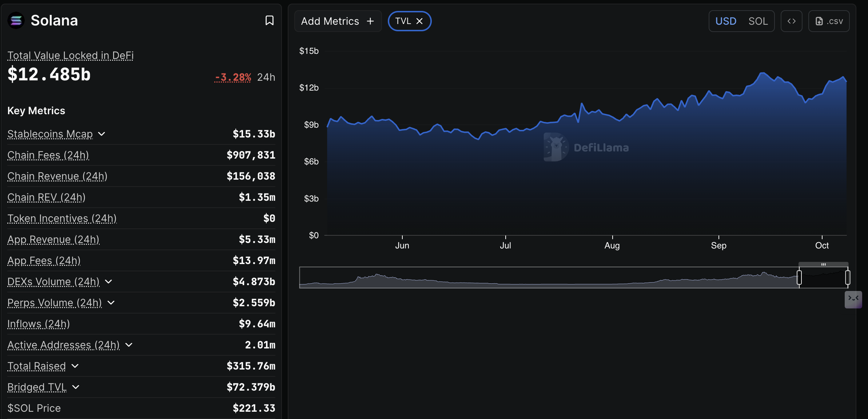This screenshot has height=419, width=868.
Task: Open the Add Metrics menu
Action: click(x=330, y=21)
